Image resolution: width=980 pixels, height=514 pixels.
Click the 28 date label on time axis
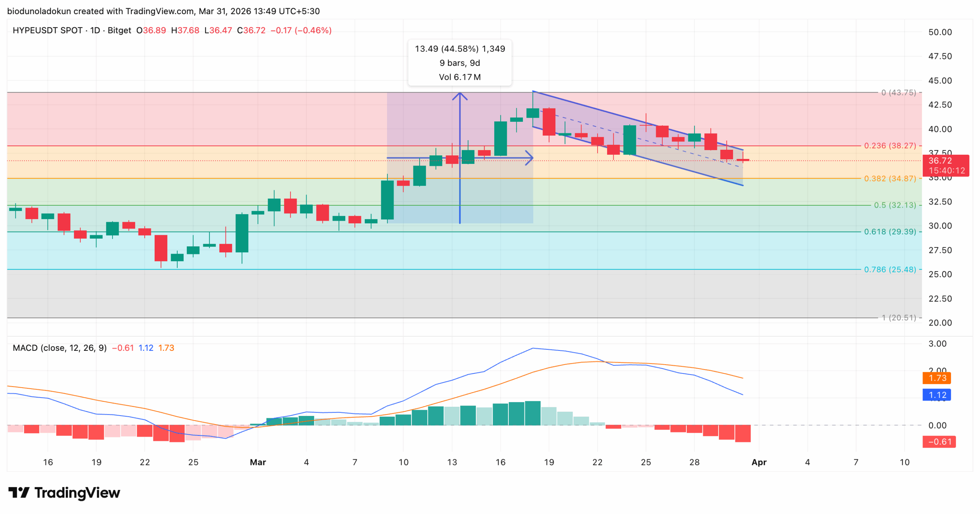pos(694,463)
